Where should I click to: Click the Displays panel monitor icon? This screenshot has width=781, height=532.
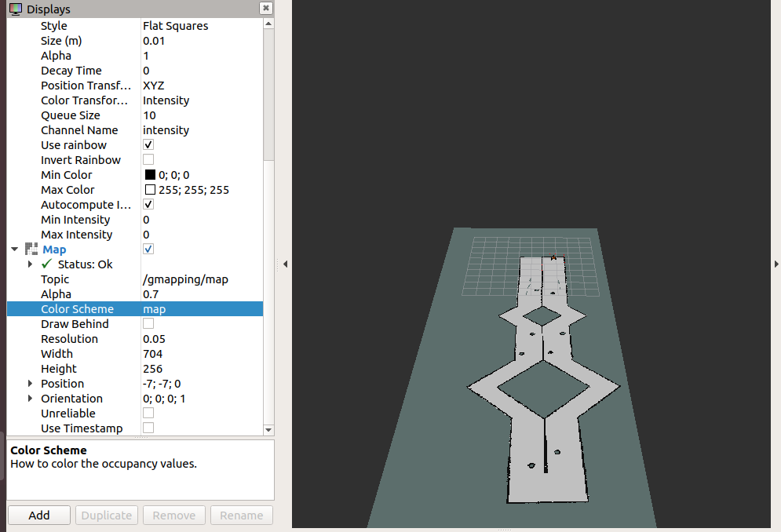pyautogui.click(x=15, y=9)
